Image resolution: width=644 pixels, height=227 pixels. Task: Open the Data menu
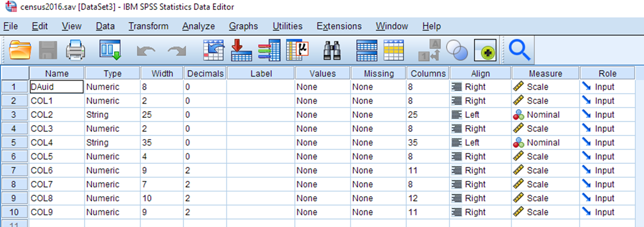click(105, 26)
